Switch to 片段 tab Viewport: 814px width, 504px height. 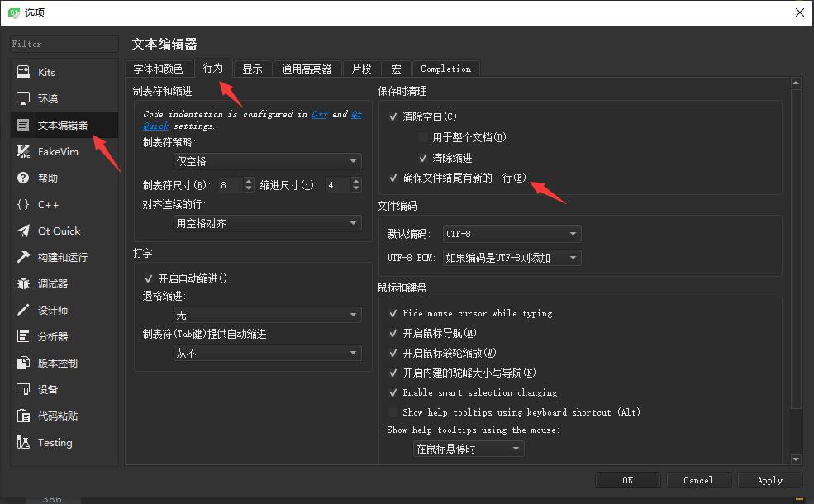coord(361,69)
